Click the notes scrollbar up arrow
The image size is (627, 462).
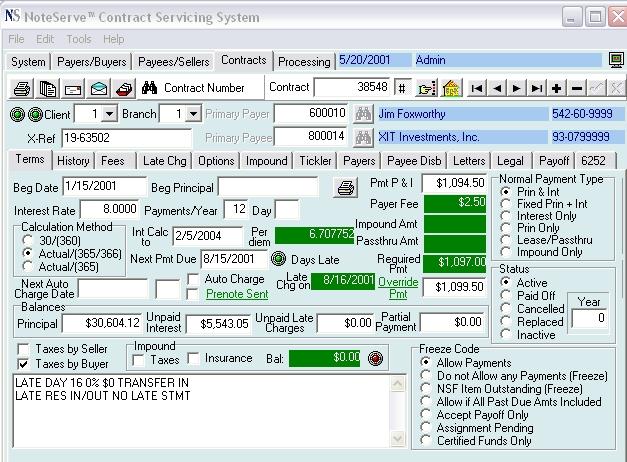[398, 384]
